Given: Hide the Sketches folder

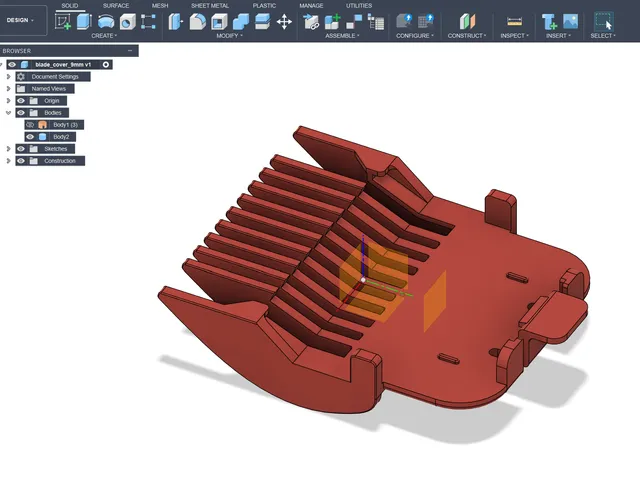Looking at the screenshot, I should pyautogui.click(x=21, y=149).
